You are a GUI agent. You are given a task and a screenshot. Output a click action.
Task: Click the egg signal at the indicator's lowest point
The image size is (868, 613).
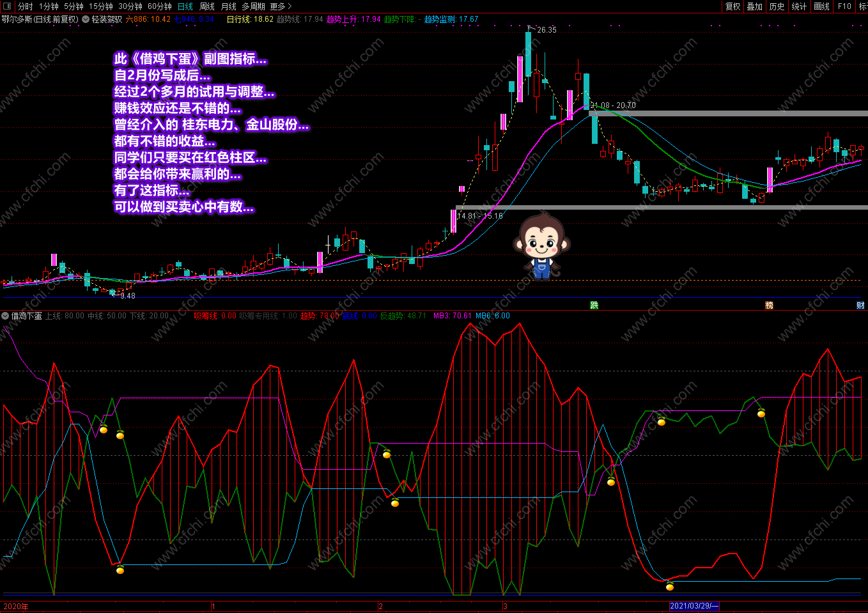pos(669,586)
